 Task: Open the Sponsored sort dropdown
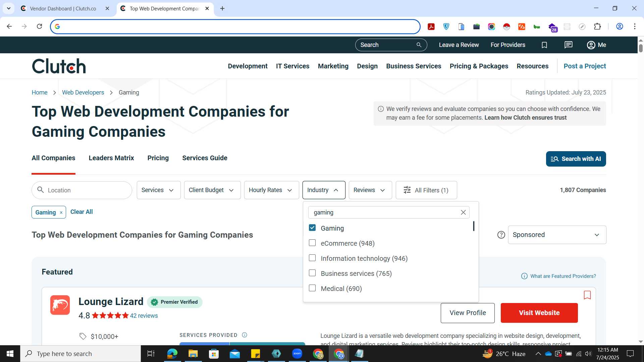pyautogui.click(x=557, y=235)
